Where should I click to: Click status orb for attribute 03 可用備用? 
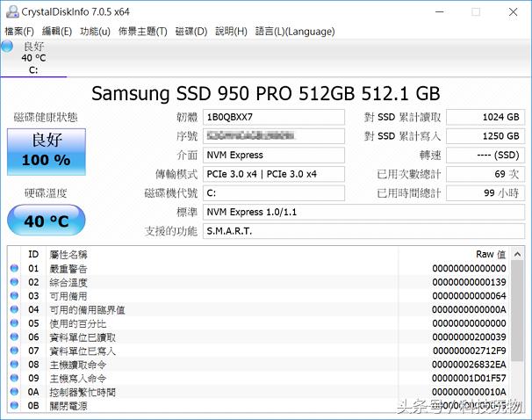click(x=14, y=296)
